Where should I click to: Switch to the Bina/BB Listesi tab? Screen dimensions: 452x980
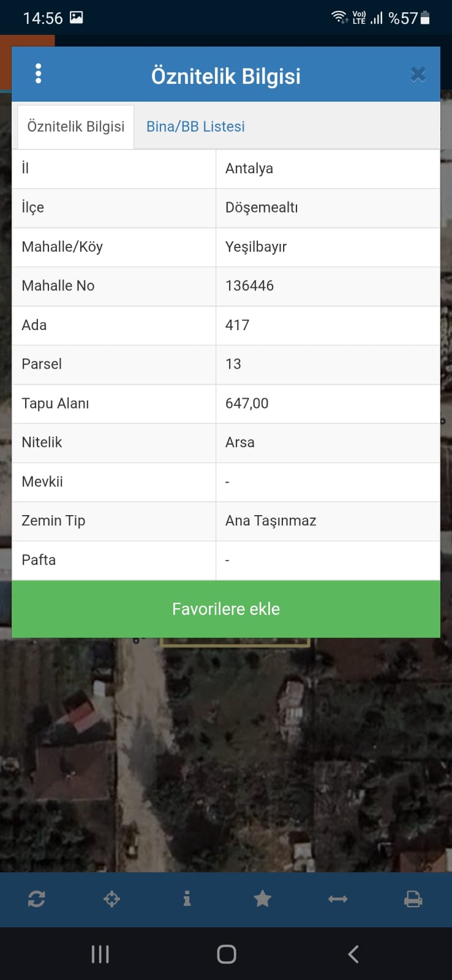coord(195,126)
